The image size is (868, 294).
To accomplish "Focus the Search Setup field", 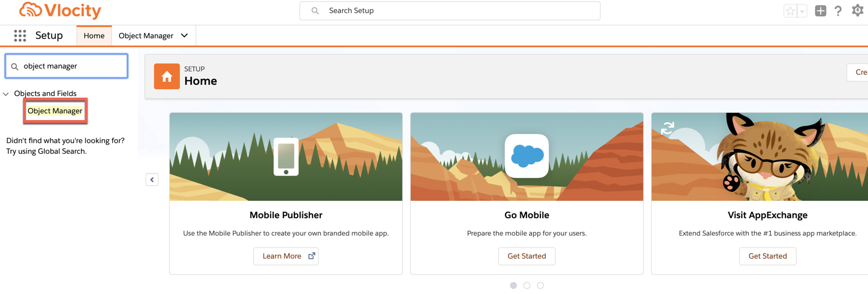I will click(x=450, y=11).
